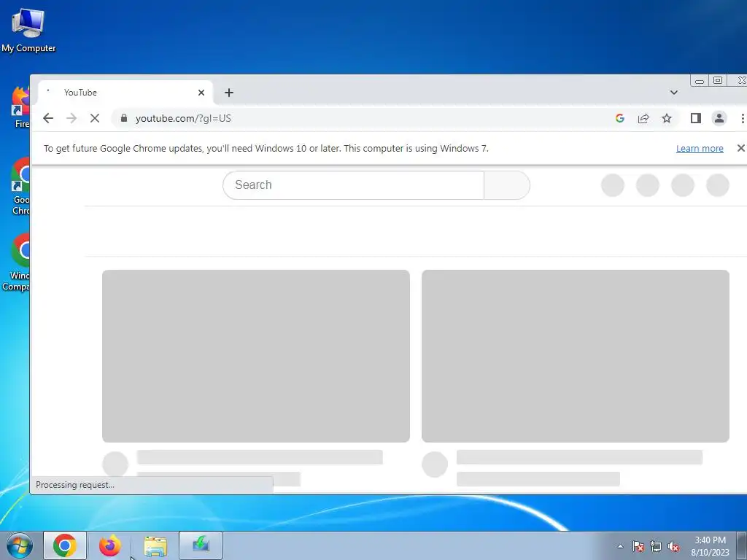747x560 pixels.
Task: Minimize the Chrome window
Action: pos(700,81)
